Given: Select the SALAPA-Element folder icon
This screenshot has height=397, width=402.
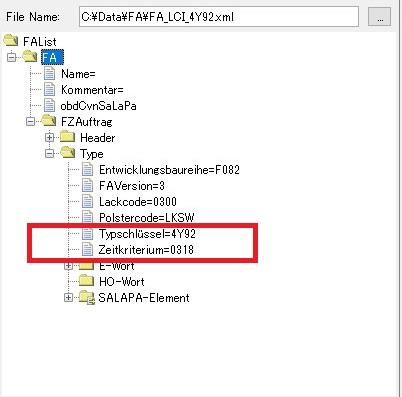Looking at the screenshot, I should (x=87, y=297).
